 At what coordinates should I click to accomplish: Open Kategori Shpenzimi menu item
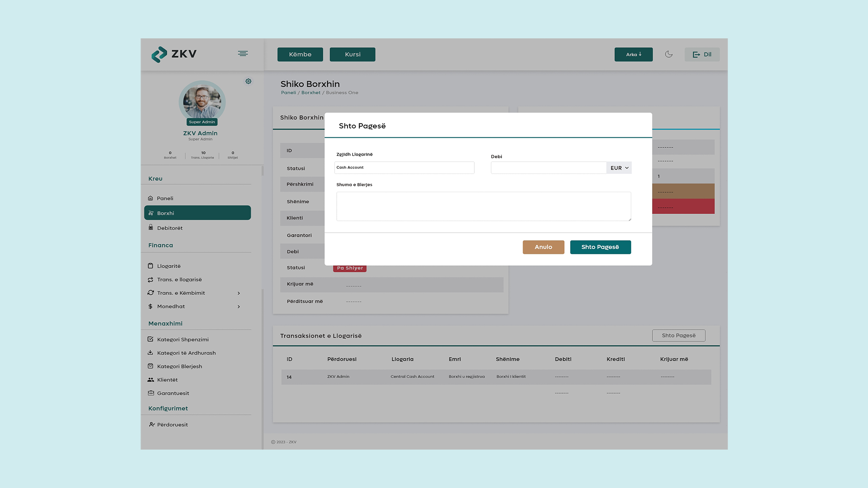pyautogui.click(x=182, y=339)
